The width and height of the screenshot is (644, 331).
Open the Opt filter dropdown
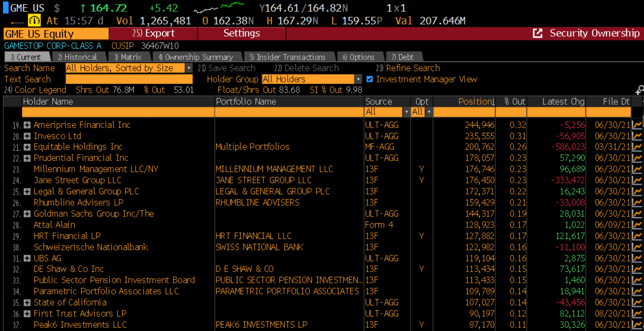(x=429, y=112)
